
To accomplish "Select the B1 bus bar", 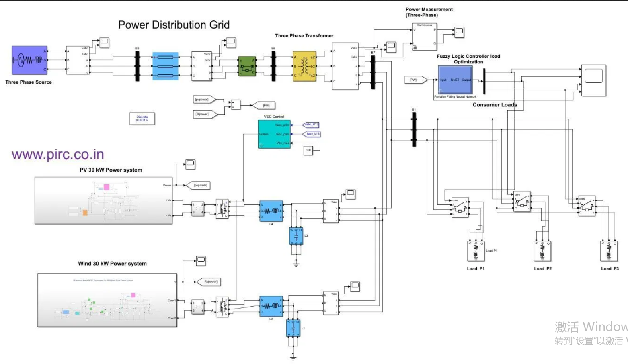I will coord(414,129).
